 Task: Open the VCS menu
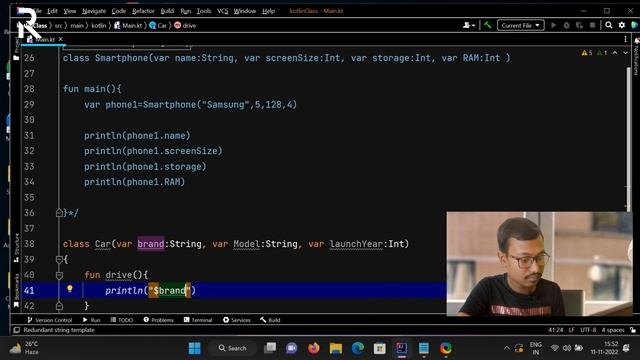pyautogui.click(x=222, y=11)
